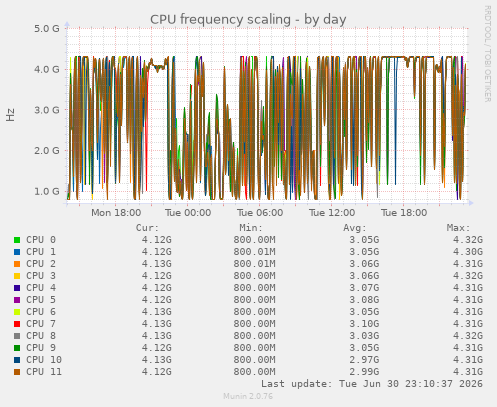This screenshot has height=407, width=497.
Task: Click CPU 0 max value 4.32G
Action: click(x=468, y=240)
